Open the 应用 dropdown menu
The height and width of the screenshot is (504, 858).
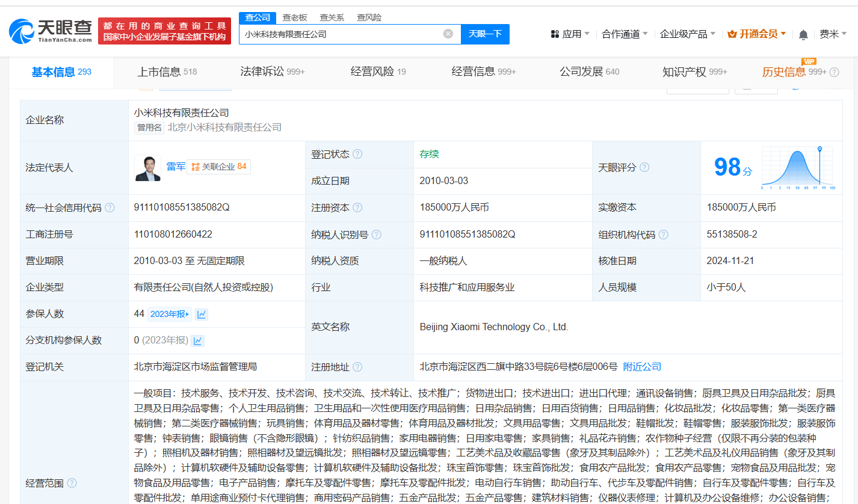(x=570, y=34)
